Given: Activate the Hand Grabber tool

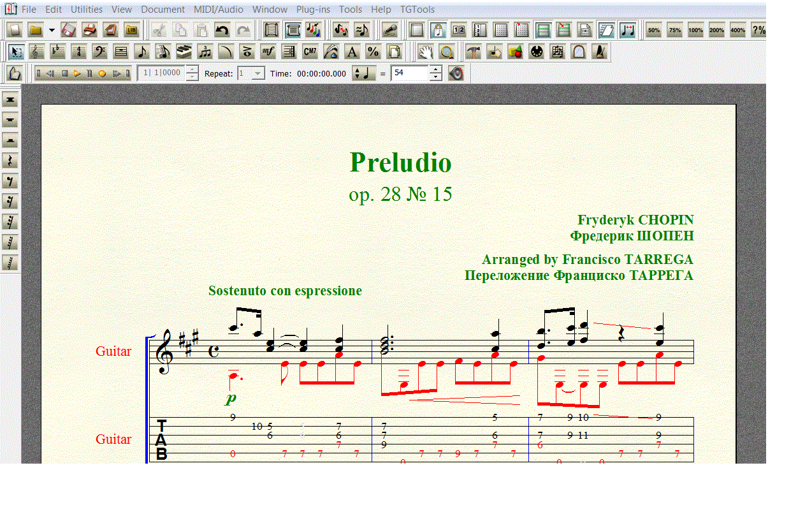Looking at the screenshot, I should click(426, 52).
